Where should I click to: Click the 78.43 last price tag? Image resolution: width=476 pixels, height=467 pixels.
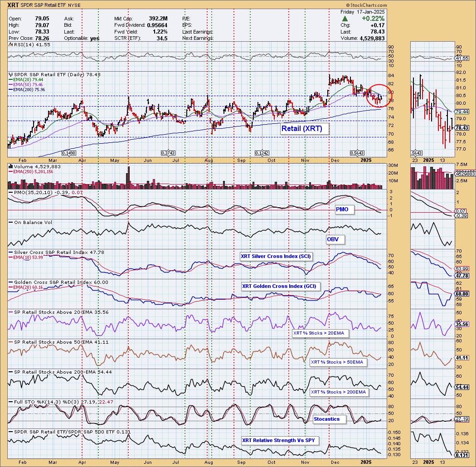tap(463, 128)
